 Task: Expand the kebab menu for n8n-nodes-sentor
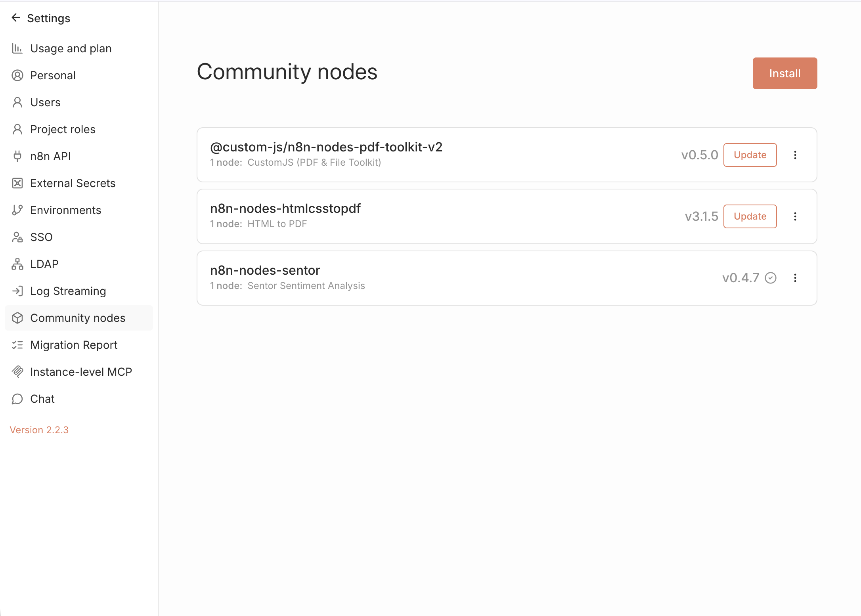(795, 278)
